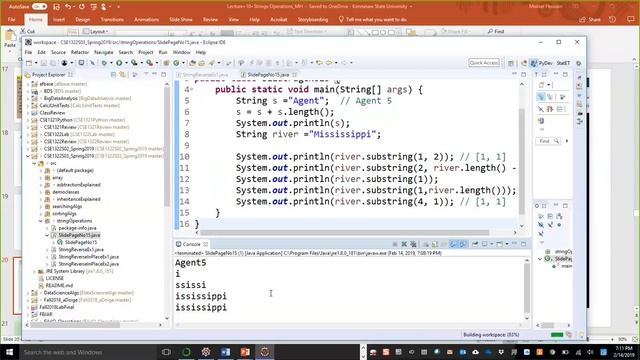Open the Debug button dropdown arrow
The width and height of the screenshot is (640, 360).
pos(111,63)
